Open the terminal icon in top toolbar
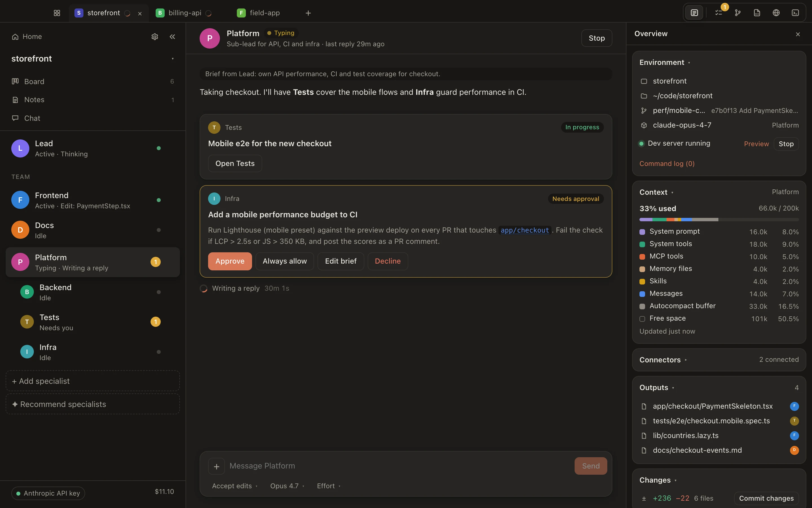 point(795,13)
